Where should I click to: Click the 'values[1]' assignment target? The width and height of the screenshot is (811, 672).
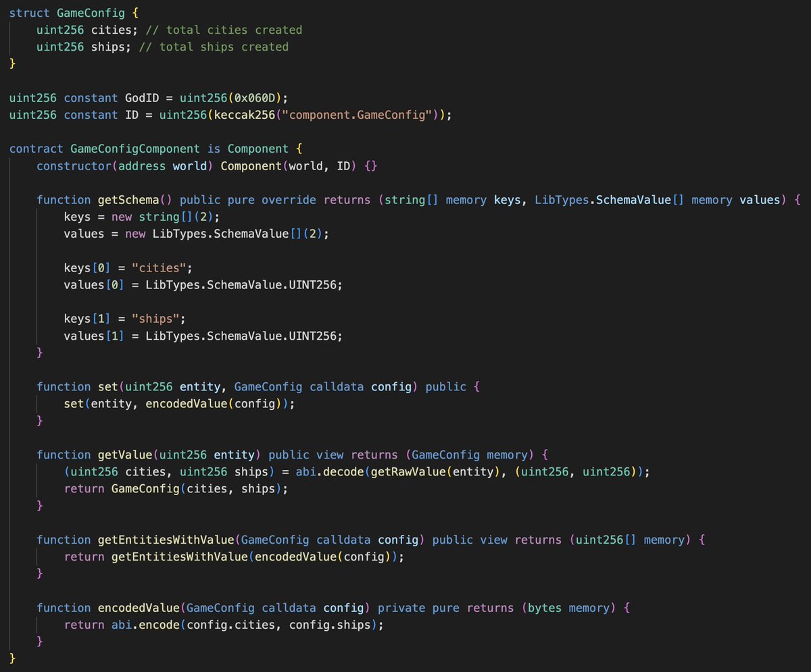[x=95, y=336]
